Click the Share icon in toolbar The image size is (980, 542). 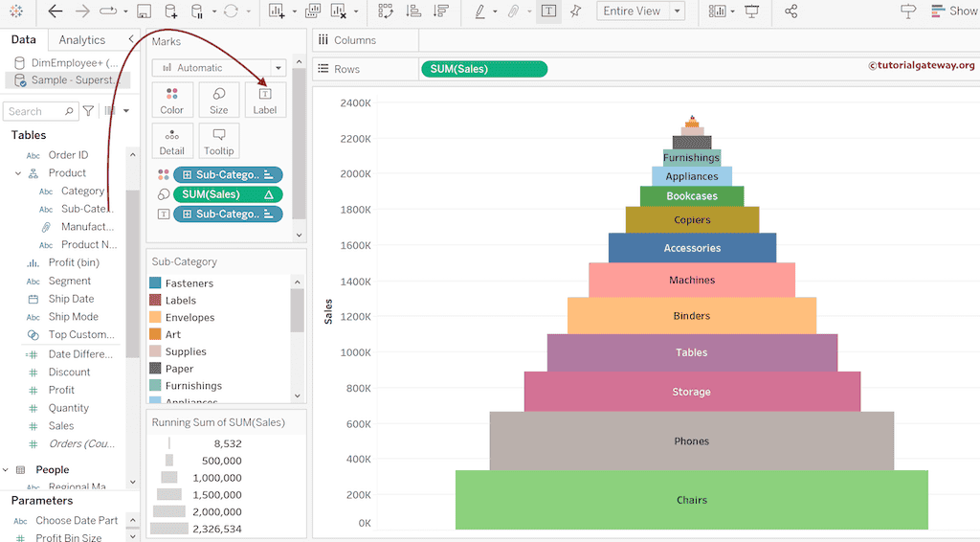pyautogui.click(x=791, y=11)
